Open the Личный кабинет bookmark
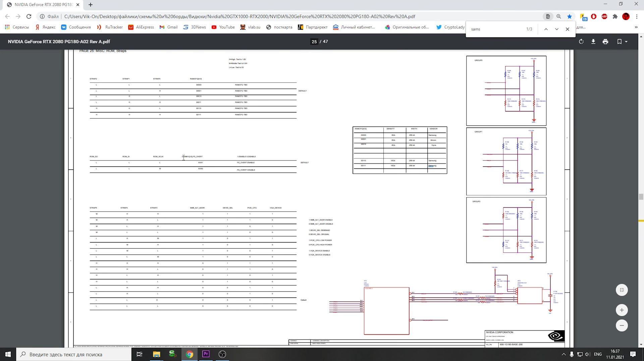This screenshot has width=644, height=361. point(354,27)
